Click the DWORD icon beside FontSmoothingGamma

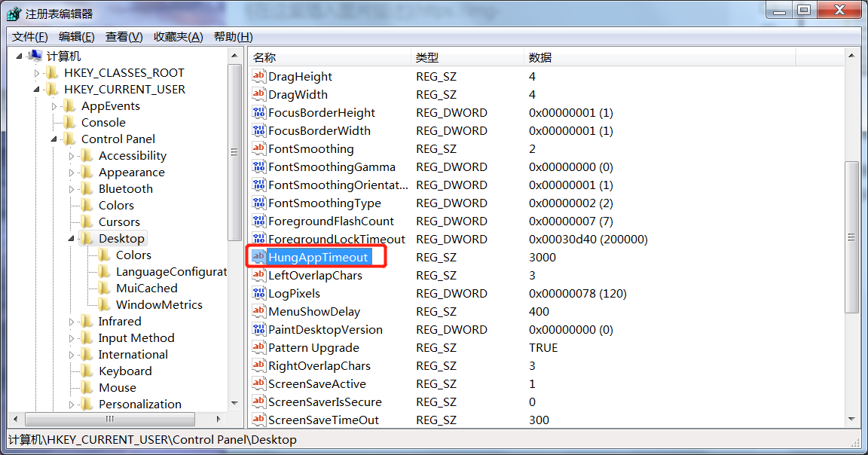[258, 166]
